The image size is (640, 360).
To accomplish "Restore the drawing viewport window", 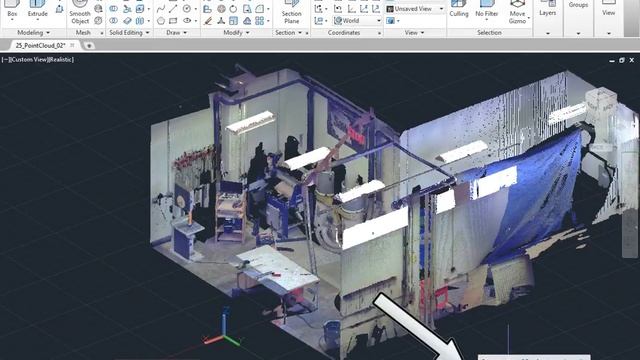I will pyautogui.click(x=622, y=60).
